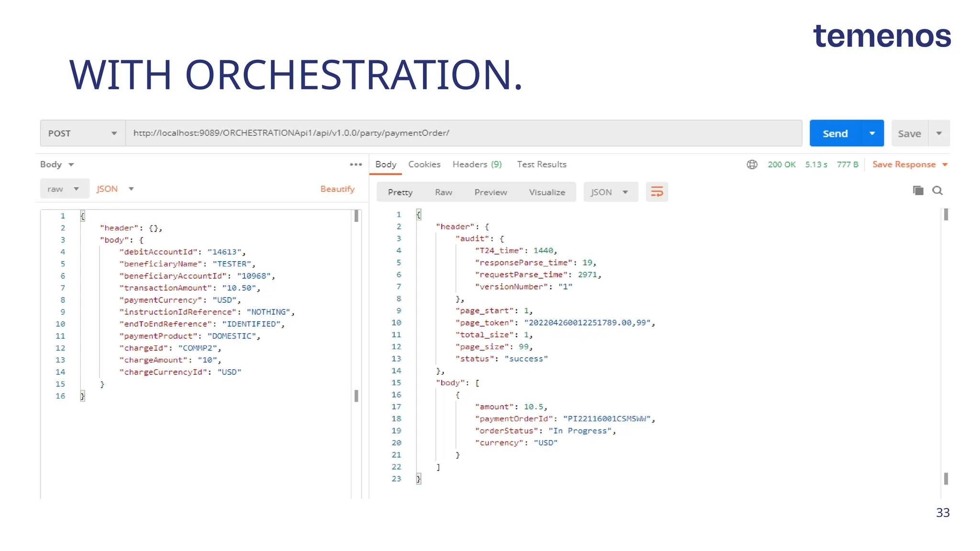Click the wrap lines icon
Screen dimensions: 980x551
coord(657,192)
